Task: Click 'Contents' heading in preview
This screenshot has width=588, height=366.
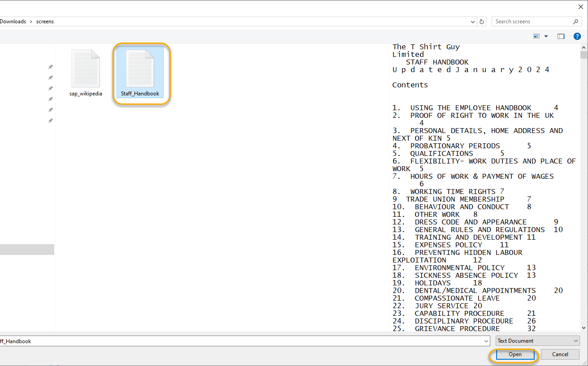Action: click(x=410, y=85)
